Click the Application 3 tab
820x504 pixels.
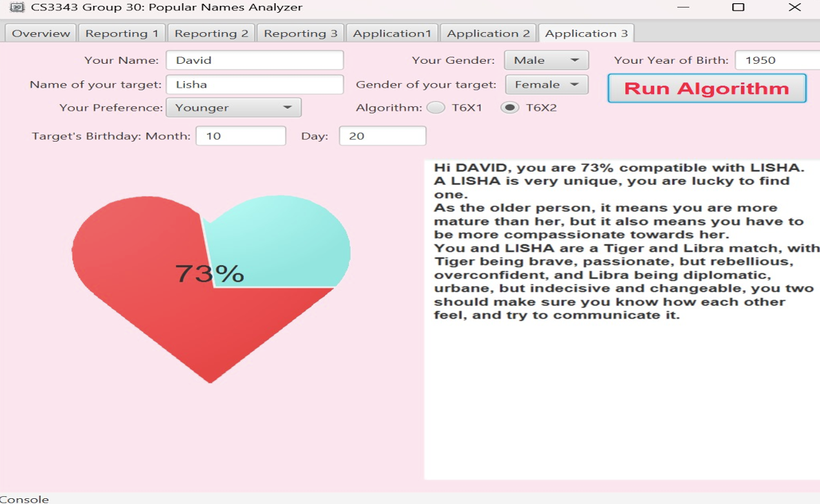(x=586, y=34)
